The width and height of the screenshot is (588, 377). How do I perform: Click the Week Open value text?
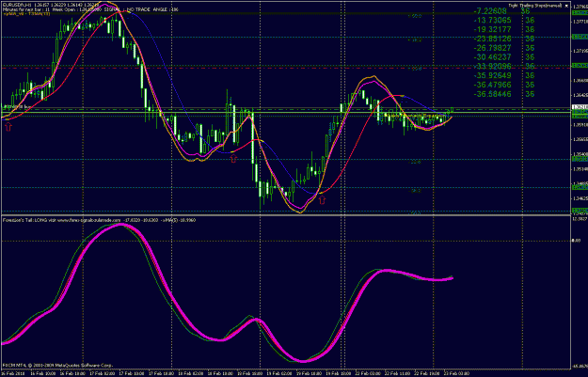77,9
